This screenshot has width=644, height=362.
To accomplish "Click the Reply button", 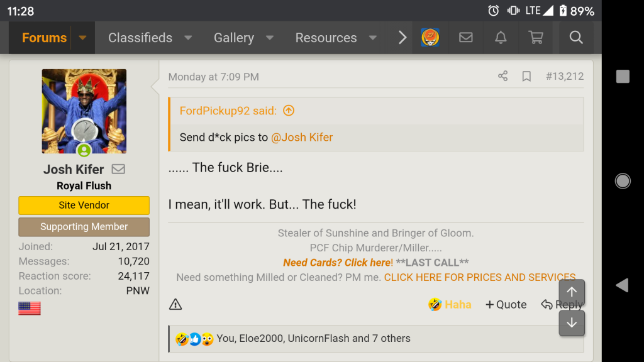I will pyautogui.click(x=562, y=305).
